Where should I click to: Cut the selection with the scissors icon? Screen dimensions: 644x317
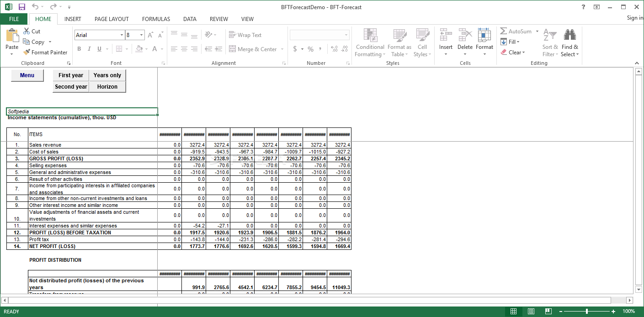point(27,31)
